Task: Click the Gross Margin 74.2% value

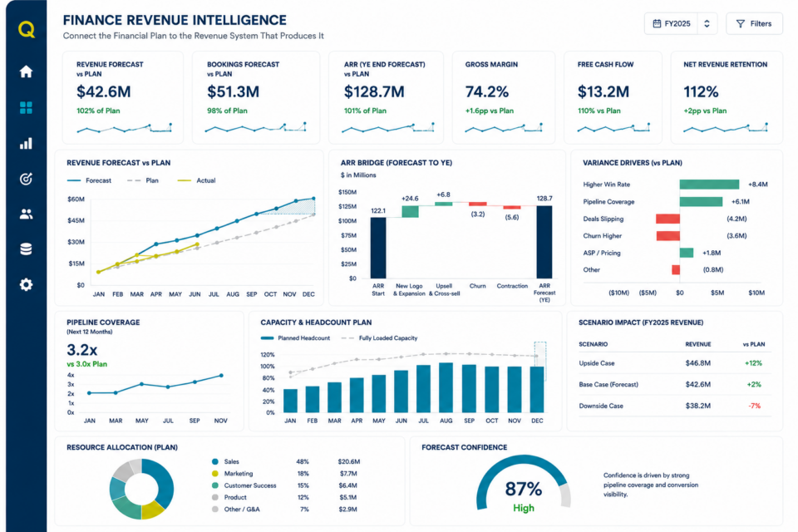Action: [x=487, y=91]
